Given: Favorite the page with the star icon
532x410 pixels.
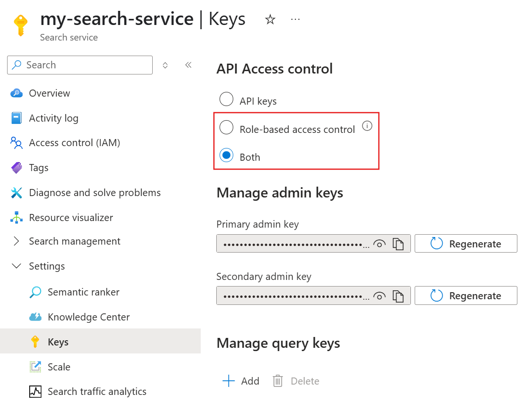Looking at the screenshot, I should click(x=270, y=19).
